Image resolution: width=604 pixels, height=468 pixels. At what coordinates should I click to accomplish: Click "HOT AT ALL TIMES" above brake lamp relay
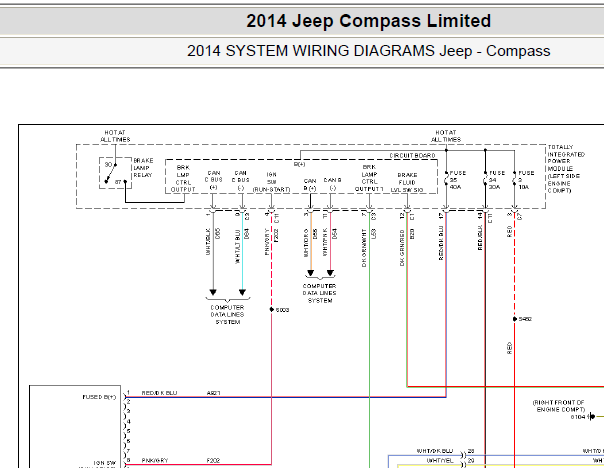pos(115,136)
